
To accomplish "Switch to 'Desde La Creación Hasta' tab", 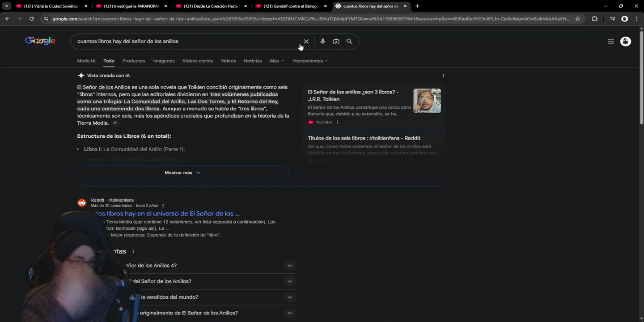I will tap(211, 6).
